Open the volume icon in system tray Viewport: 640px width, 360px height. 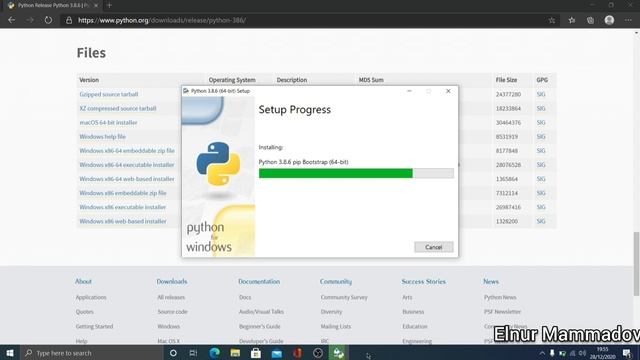pyautogui.click(x=582, y=353)
